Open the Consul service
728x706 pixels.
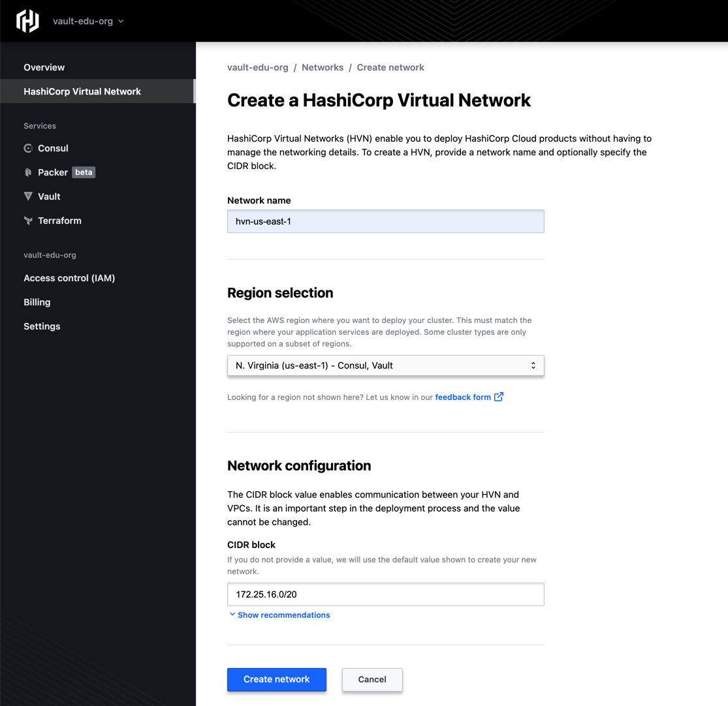pos(53,148)
